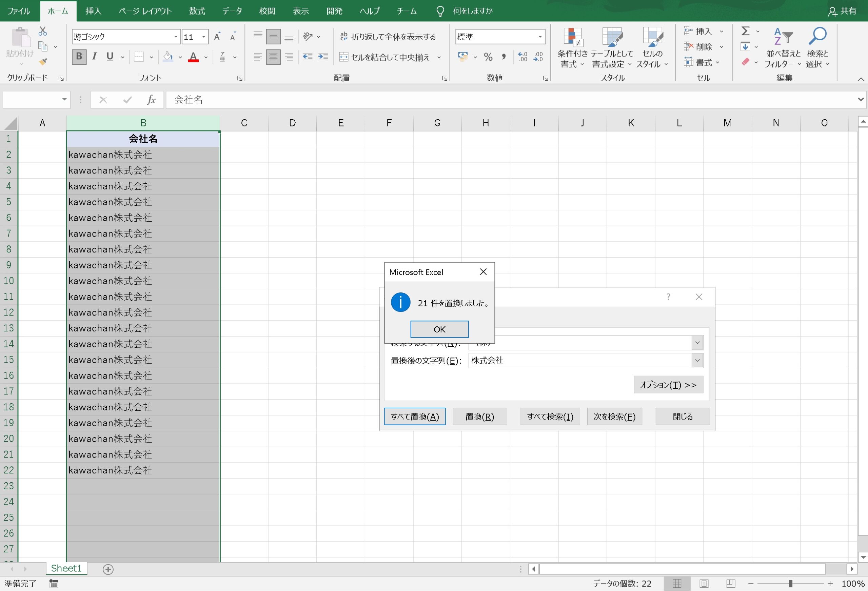Click the Comma Style icon
868x591 pixels.
[504, 57]
